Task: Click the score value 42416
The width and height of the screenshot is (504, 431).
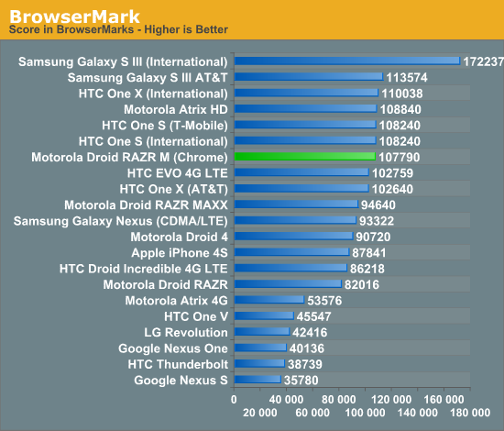Action: 310,332
